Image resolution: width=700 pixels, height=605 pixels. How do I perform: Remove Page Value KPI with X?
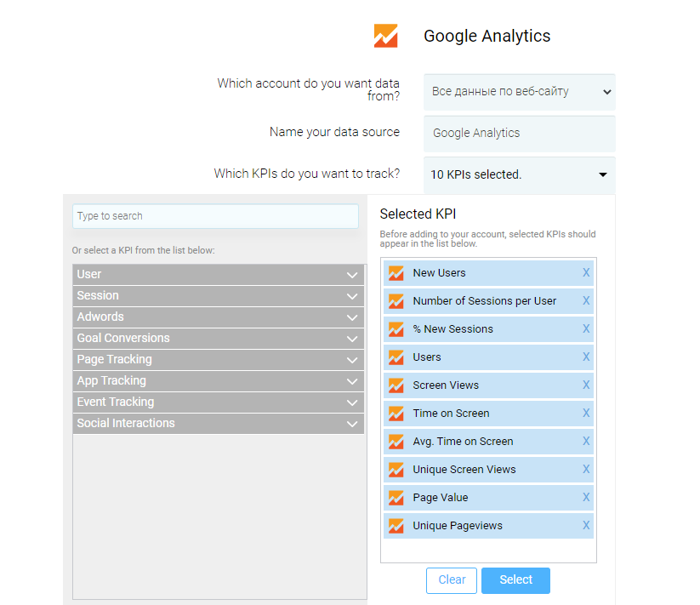pyautogui.click(x=586, y=498)
